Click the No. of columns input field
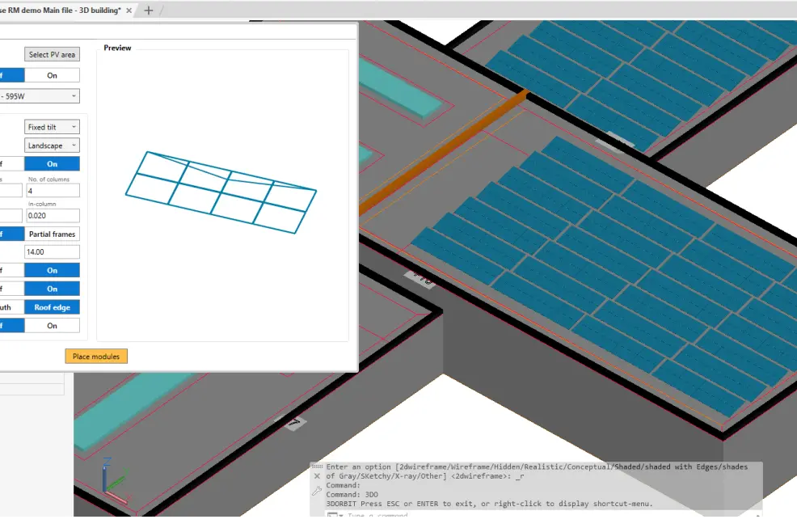The height and width of the screenshot is (532, 797). [x=53, y=191]
